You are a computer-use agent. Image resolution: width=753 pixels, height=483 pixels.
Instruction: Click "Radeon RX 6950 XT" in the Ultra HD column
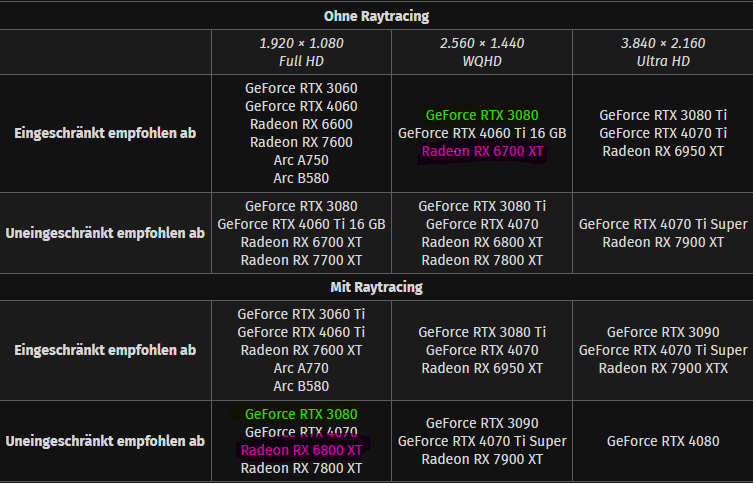[x=663, y=151]
